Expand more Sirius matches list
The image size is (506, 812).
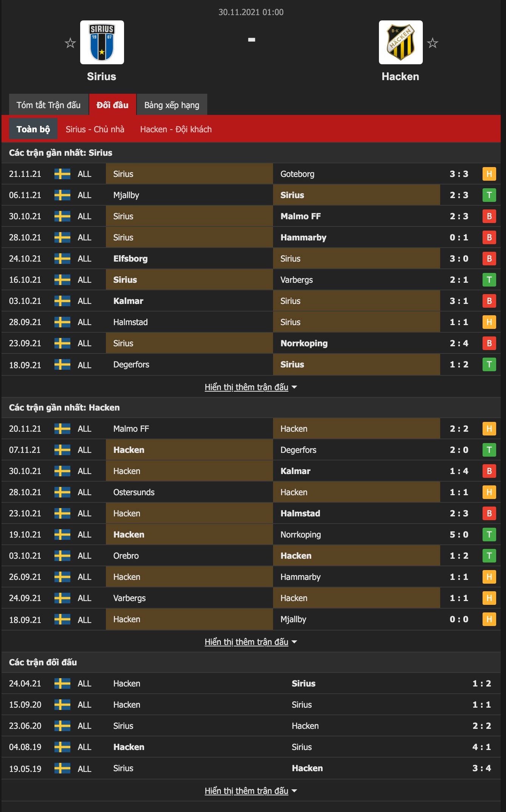point(251,387)
